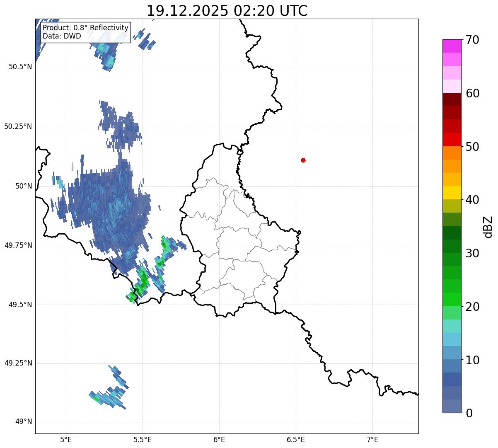
Task: Select the 49.25°N latitude label
Action: pos(18,363)
